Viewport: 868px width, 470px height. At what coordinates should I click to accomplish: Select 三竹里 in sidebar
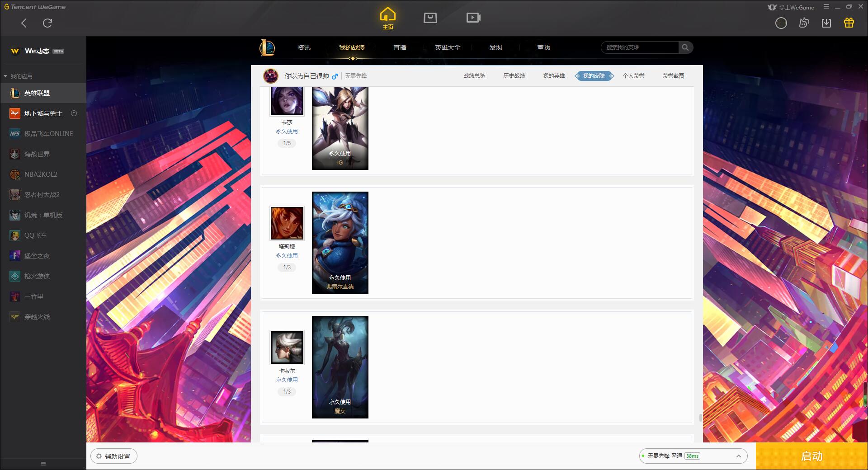43,296
